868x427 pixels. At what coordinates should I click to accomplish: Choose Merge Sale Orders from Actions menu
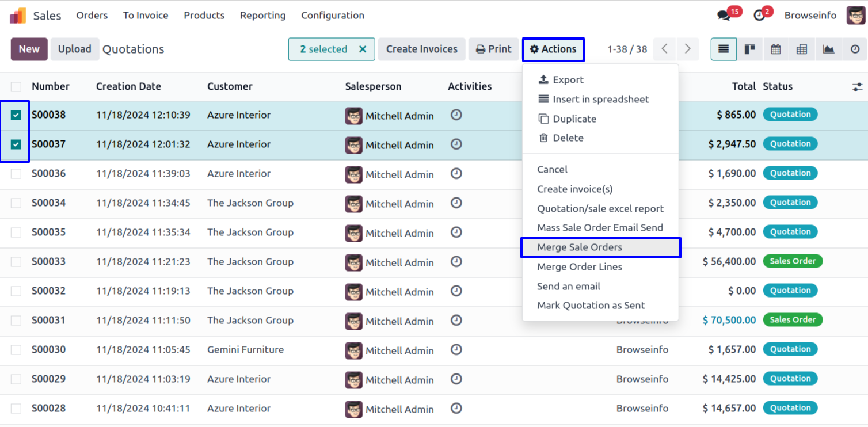click(x=580, y=247)
